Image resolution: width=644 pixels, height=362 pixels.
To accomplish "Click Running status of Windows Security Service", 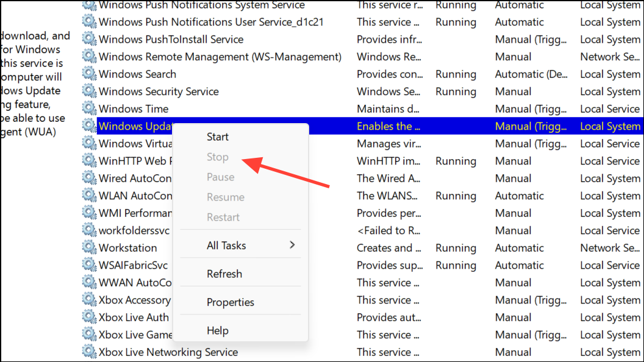I will point(456,91).
